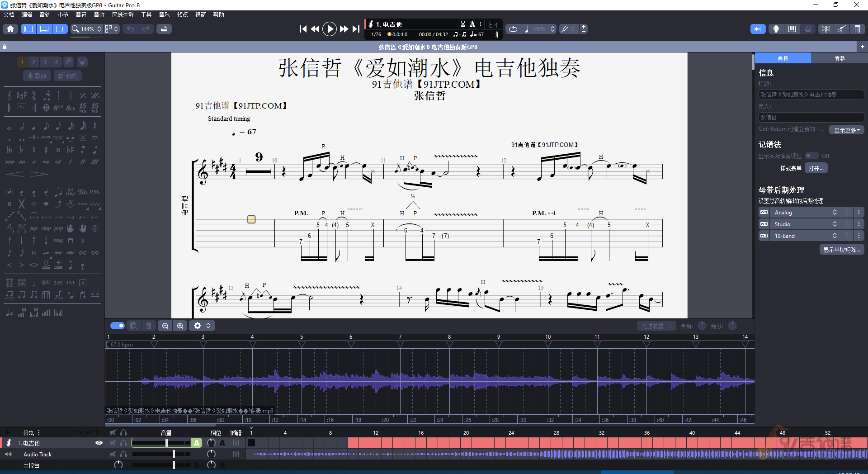Switch to the 曲目 inspector tab
The width and height of the screenshot is (868, 474).
(x=783, y=58)
